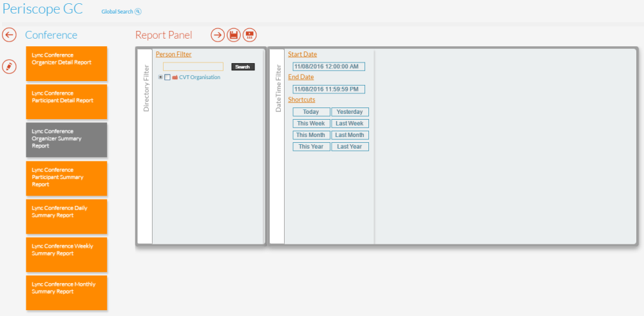Click the Global Search link
The height and width of the screenshot is (316, 644).
pos(117,12)
